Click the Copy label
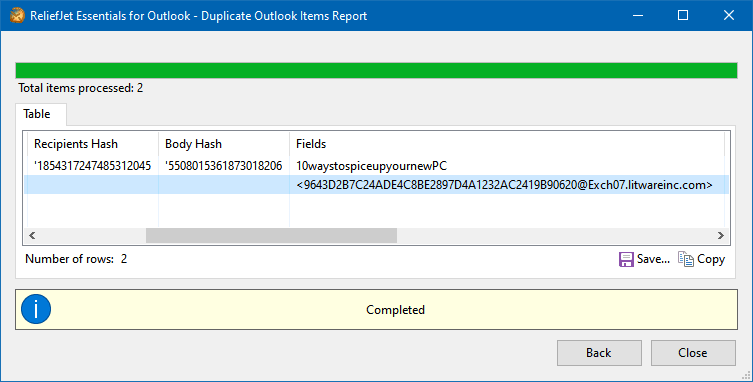 click(x=711, y=259)
